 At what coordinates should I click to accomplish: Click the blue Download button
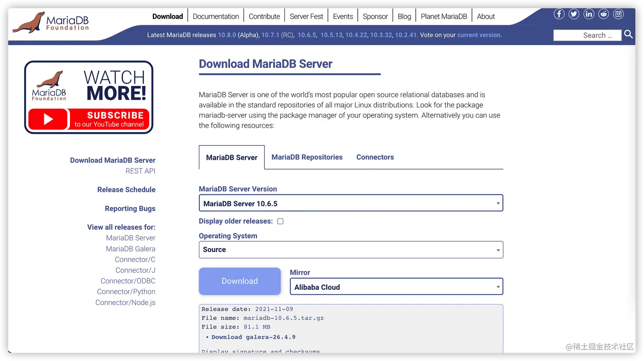240,281
